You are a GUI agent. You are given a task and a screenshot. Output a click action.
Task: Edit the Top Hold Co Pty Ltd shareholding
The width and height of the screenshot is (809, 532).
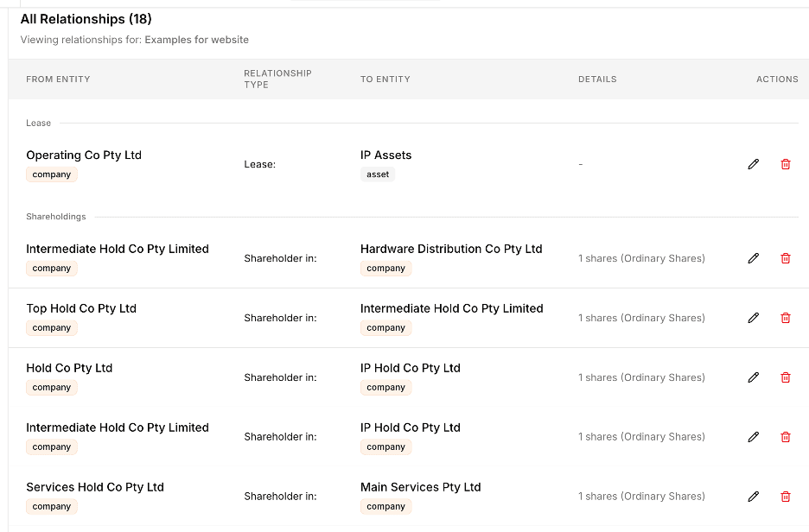[753, 318]
